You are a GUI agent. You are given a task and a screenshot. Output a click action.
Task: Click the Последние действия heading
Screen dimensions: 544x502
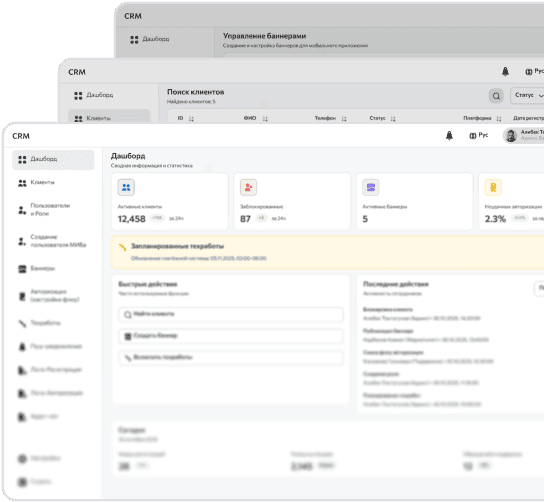coord(396,284)
